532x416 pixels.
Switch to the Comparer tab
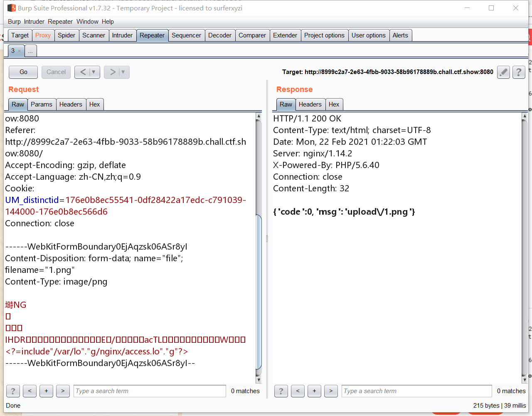252,35
